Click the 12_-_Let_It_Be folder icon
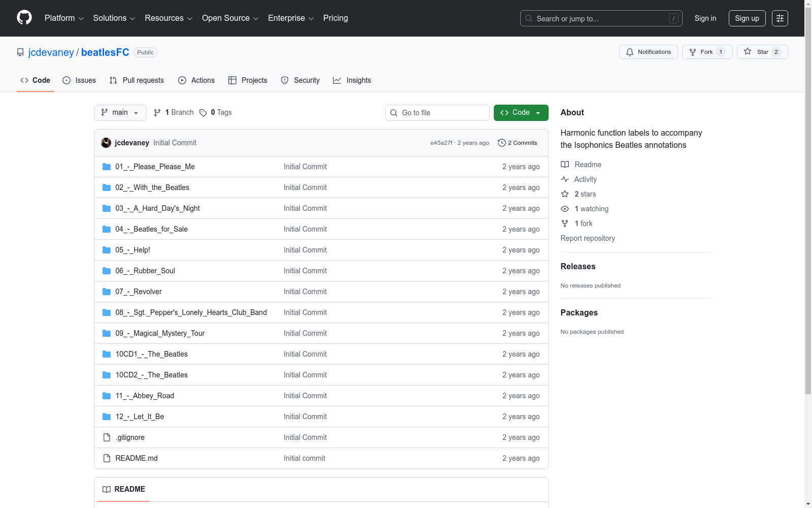The image size is (812, 508). [x=107, y=417]
